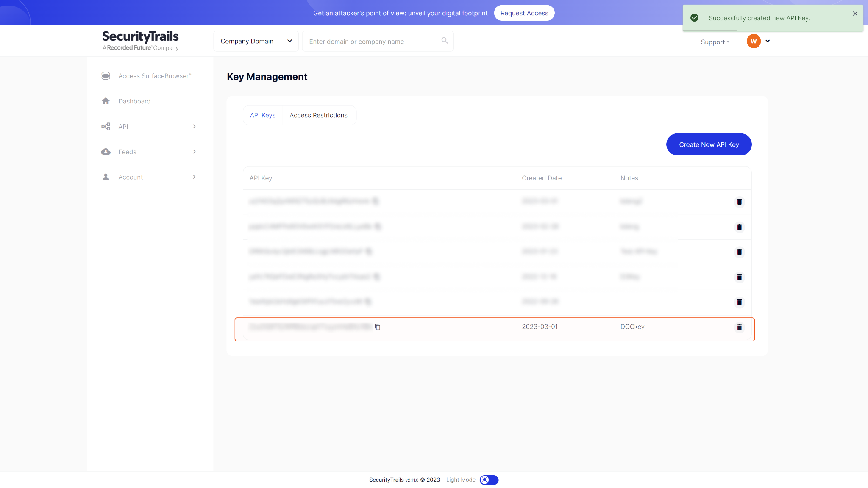The height and width of the screenshot is (488, 868).
Task: Expand the Account sidebar chevron
Action: coord(194,177)
